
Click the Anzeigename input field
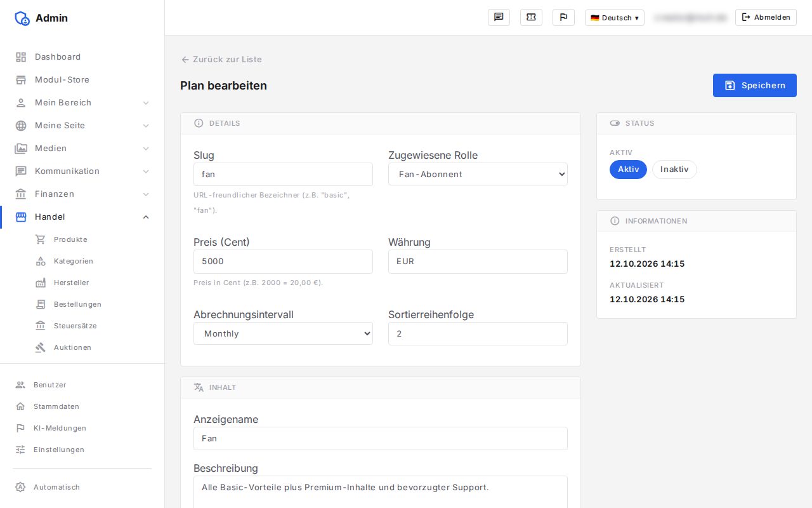(x=381, y=438)
